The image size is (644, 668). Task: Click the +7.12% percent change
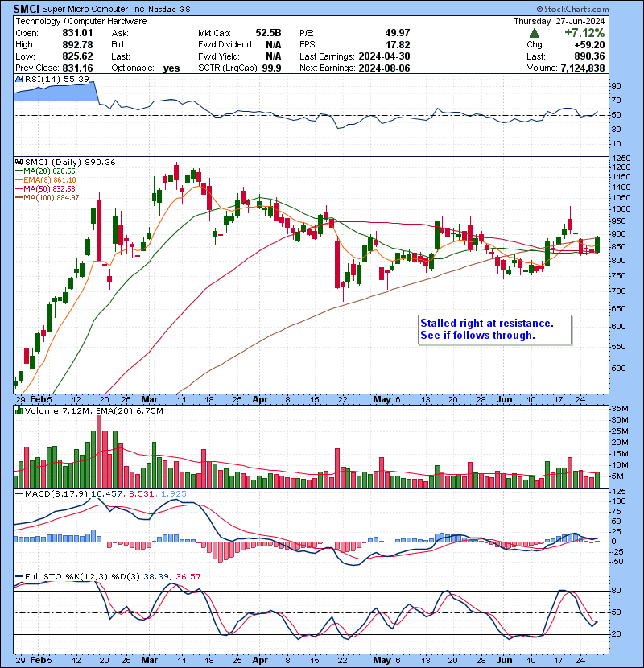[584, 33]
